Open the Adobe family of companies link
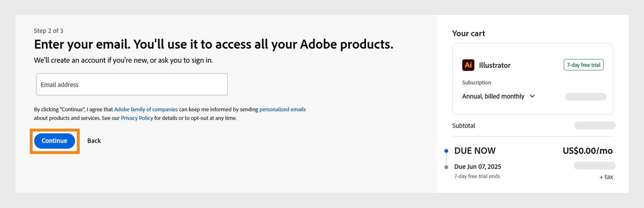The width and height of the screenshot is (644, 208). point(146,109)
